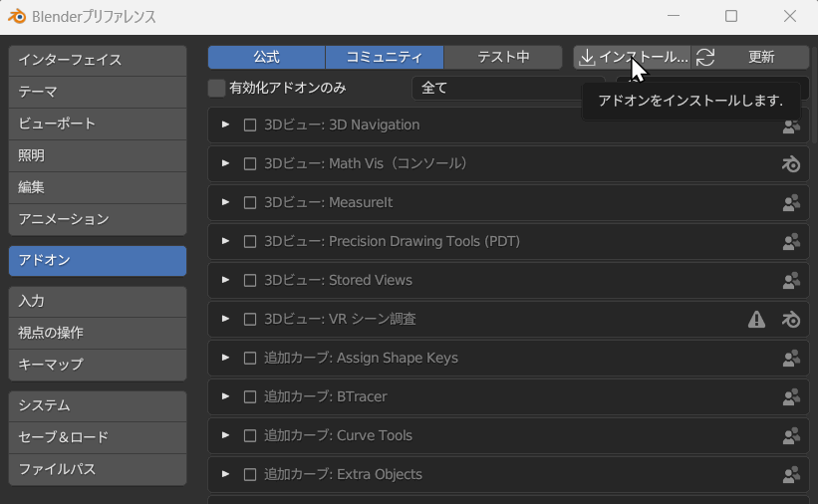Image resolution: width=818 pixels, height=504 pixels.
Task: Click community icon on BTracer row
Action: point(791,397)
